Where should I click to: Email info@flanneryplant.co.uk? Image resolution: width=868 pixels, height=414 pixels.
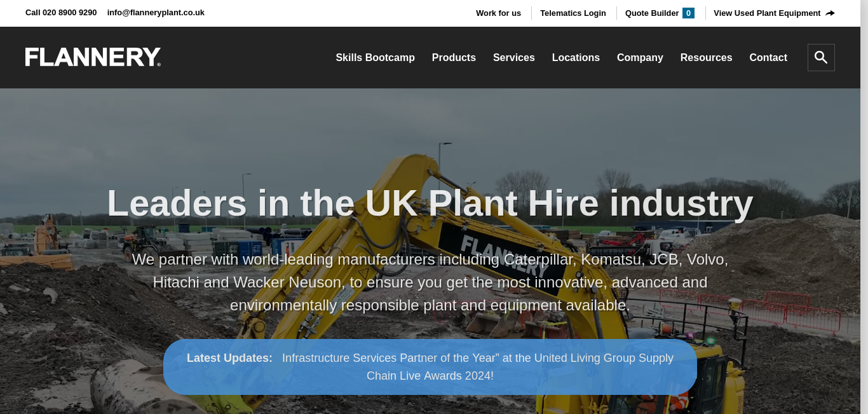[x=156, y=13]
